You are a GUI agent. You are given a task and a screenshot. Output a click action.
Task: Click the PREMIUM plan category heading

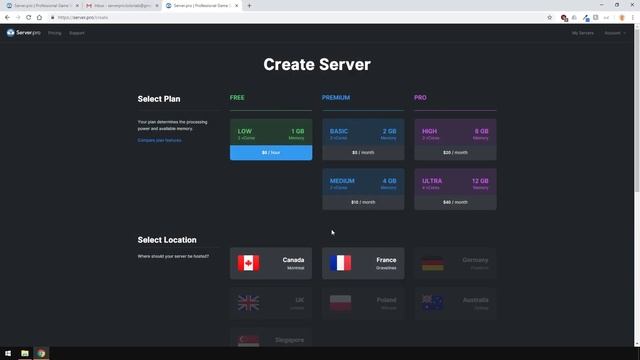336,98
